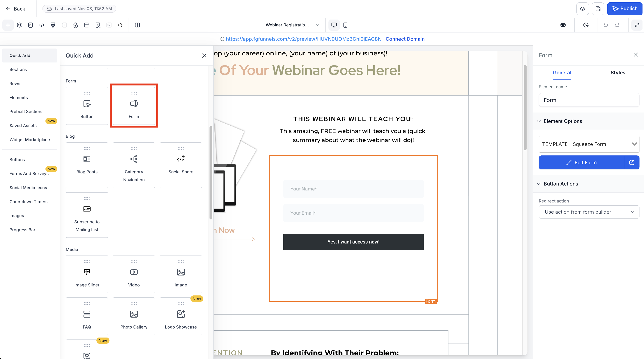Click the Connect Domain link
Viewport: 644px width, 359px height.
tap(405, 39)
